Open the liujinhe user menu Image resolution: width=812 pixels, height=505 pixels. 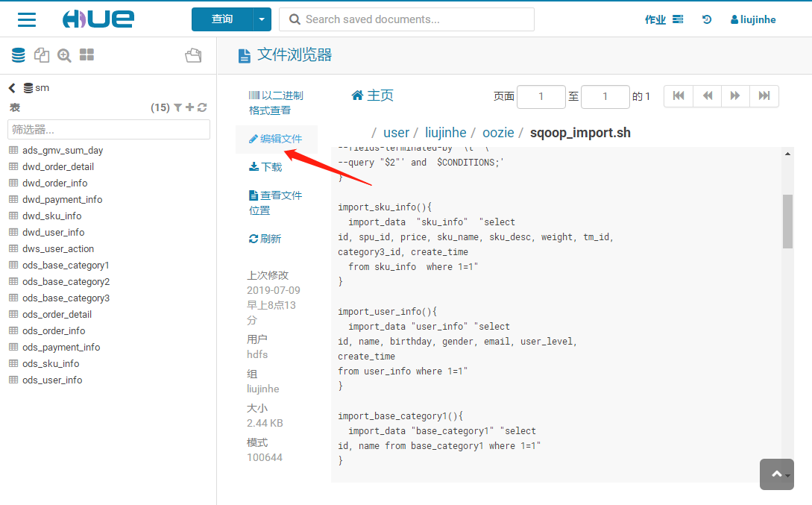click(x=752, y=19)
